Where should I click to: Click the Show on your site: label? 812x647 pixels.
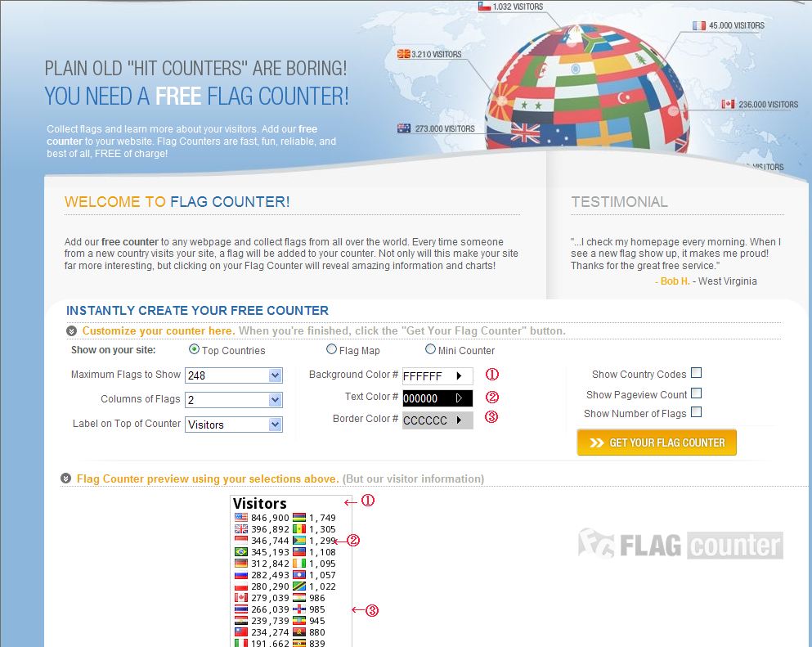(x=113, y=349)
